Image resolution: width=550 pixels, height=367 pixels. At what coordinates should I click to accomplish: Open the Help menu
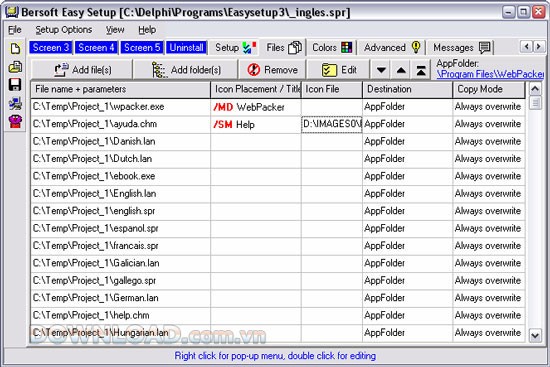pos(147,30)
